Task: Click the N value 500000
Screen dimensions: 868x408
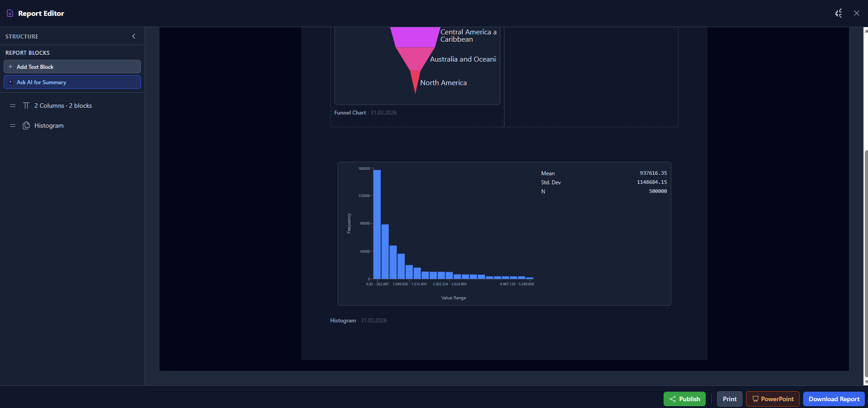Action: [658, 191]
